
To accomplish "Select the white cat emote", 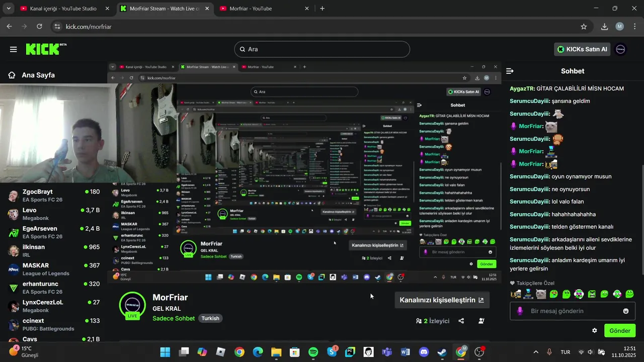I will coord(541,294).
